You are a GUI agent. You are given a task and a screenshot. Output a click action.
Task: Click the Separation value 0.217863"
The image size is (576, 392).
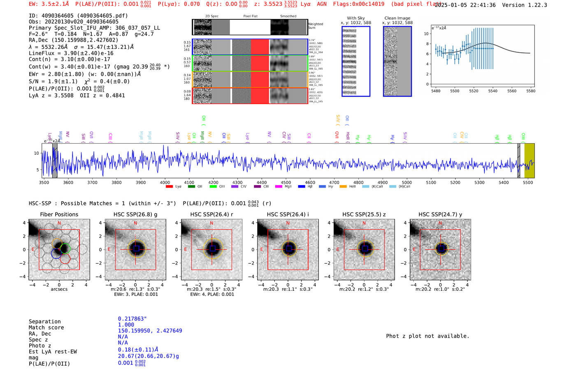pos(132,319)
